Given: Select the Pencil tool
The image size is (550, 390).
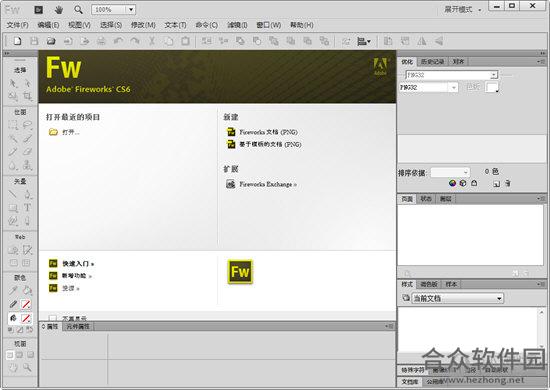Looking at the screenshot, I should [x=13, y=152].
